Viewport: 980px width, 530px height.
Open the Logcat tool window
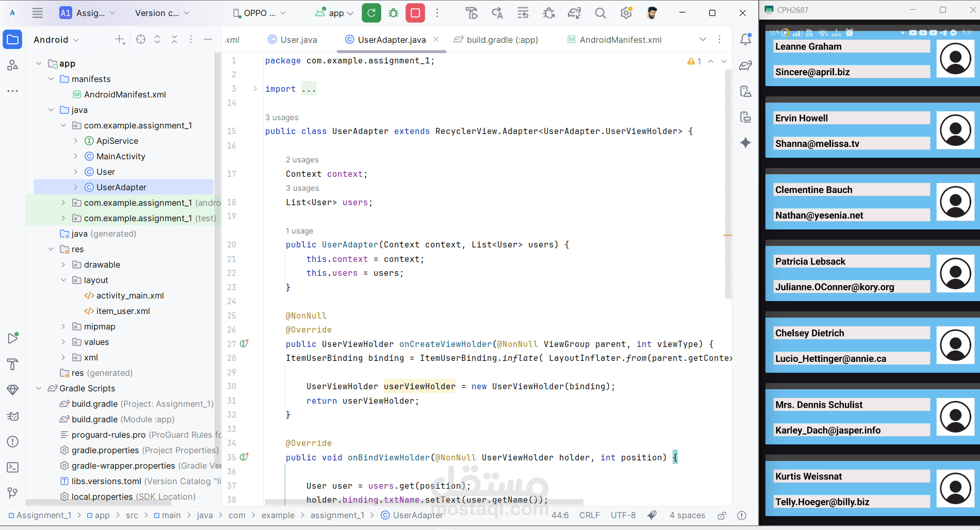pos(12,416)
